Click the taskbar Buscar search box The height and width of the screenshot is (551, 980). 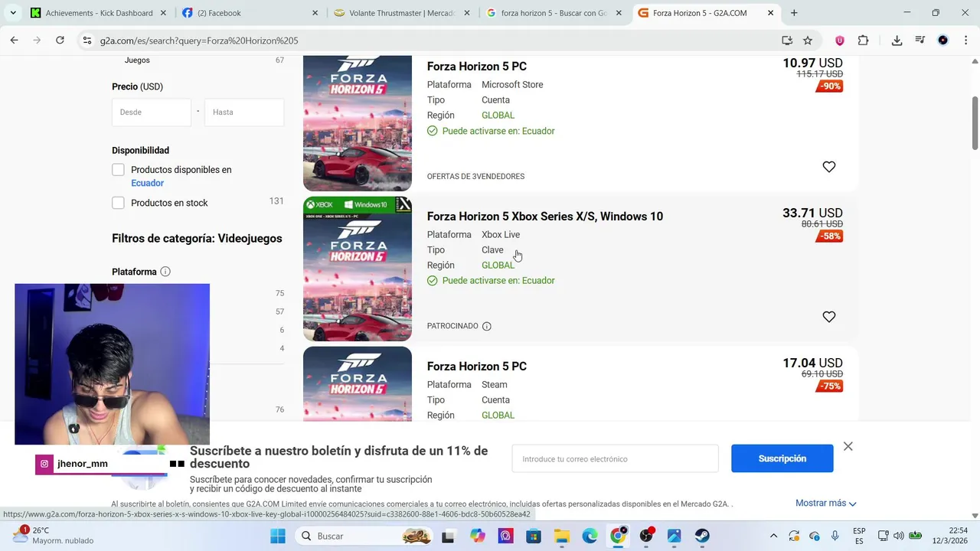pyautogui.click(x=366, y=536)
